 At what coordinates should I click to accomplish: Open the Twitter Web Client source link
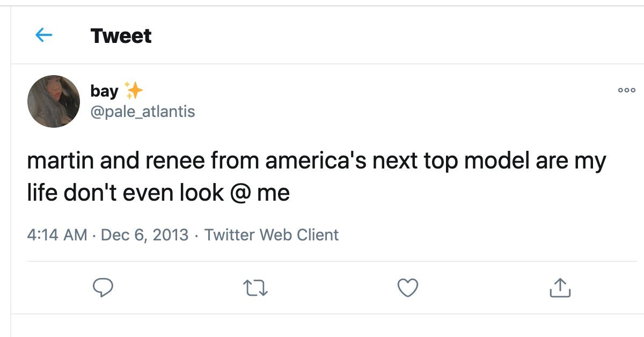[272, 235]
